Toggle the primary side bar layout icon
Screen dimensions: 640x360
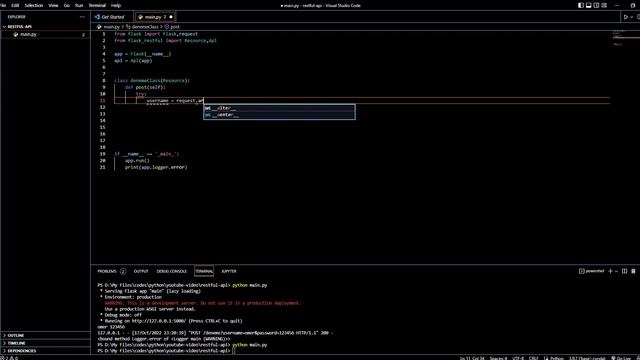(x=580, y=5)
